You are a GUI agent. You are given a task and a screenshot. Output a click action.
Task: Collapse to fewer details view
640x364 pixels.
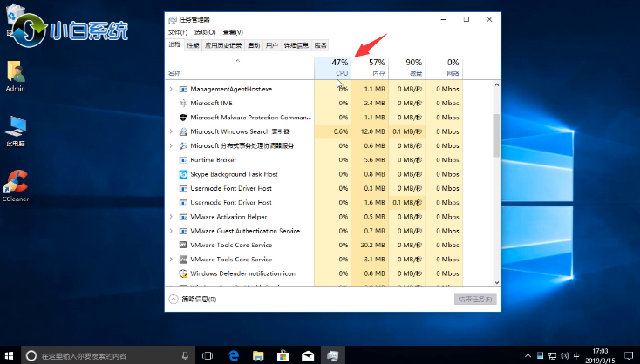[x=192, y=300]
